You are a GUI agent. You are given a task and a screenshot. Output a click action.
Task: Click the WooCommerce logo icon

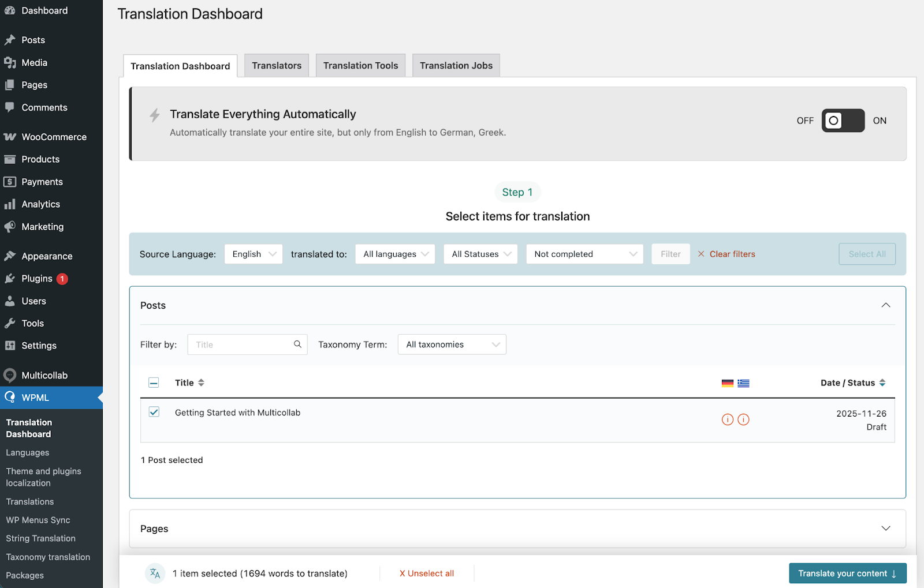click(10, 137)
